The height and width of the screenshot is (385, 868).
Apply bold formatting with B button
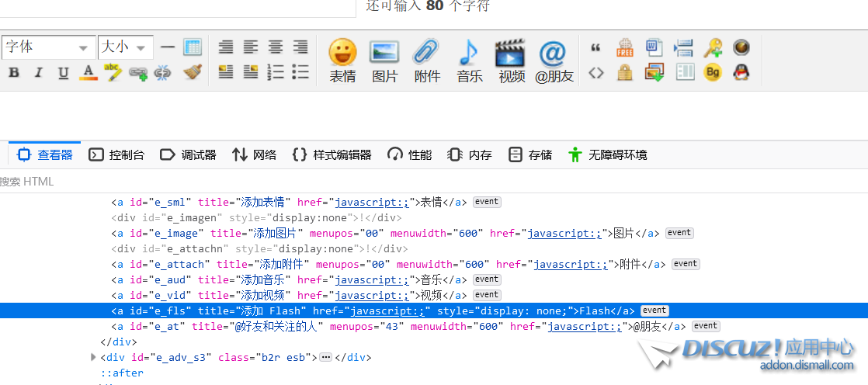(15, 72)
